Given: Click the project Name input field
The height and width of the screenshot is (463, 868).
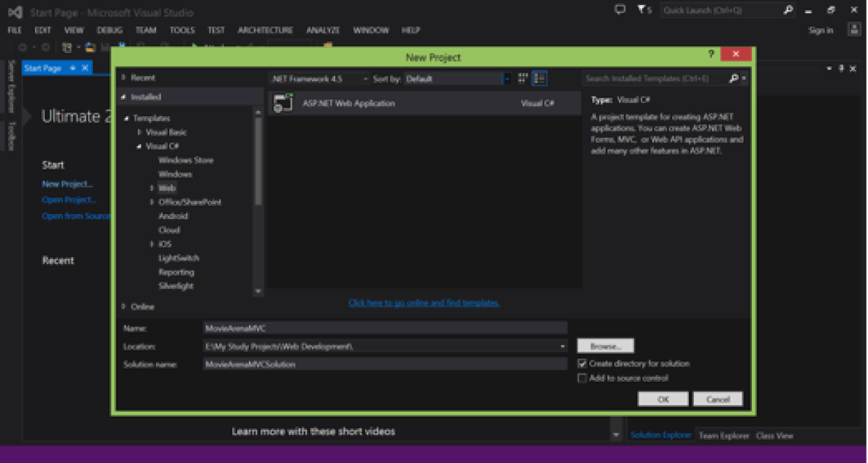Looking at the screenshot, I should [385, 329].
